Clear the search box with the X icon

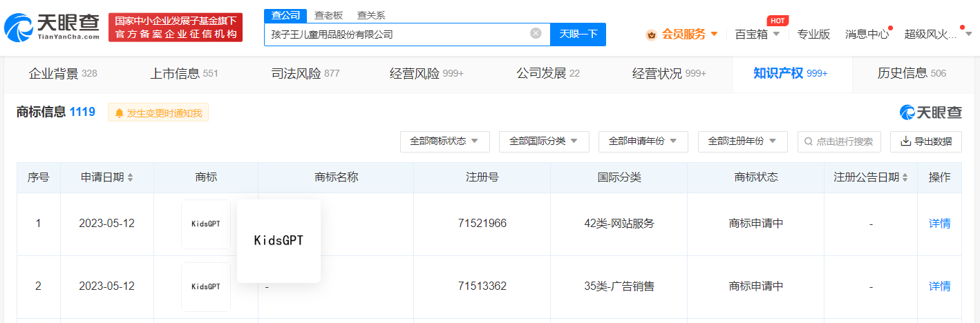[536, 33]
